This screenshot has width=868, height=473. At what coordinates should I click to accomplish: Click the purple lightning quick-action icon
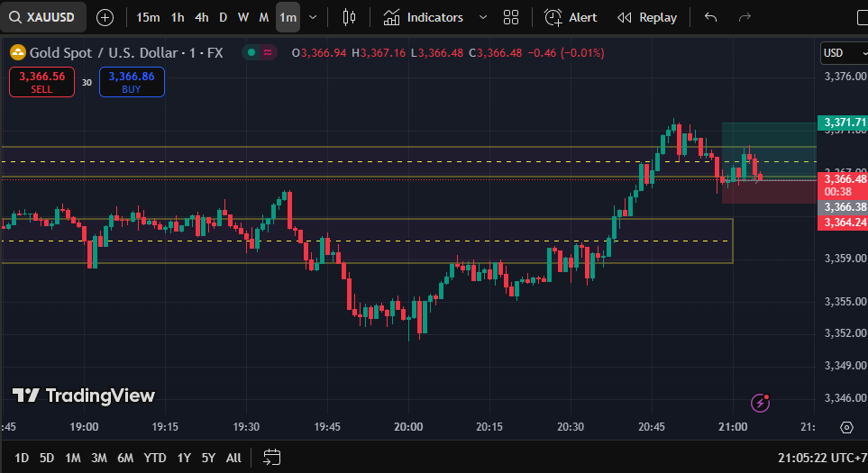pyautogui.click(x=760, y=403)
